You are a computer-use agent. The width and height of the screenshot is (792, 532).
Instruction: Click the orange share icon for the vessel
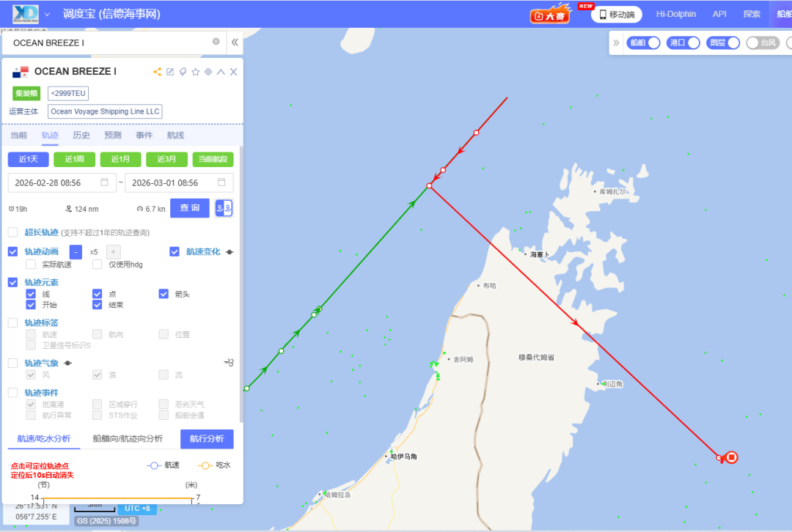tap(157, 72)
